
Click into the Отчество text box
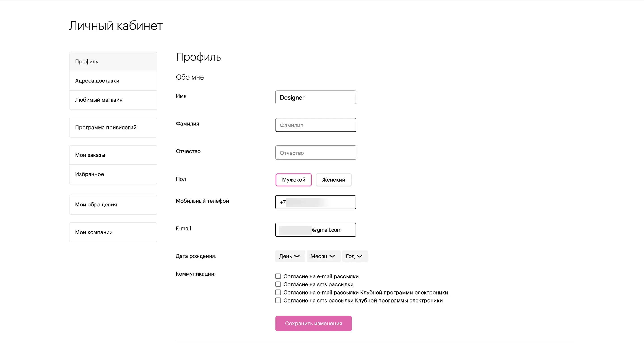tap(316, 153)
